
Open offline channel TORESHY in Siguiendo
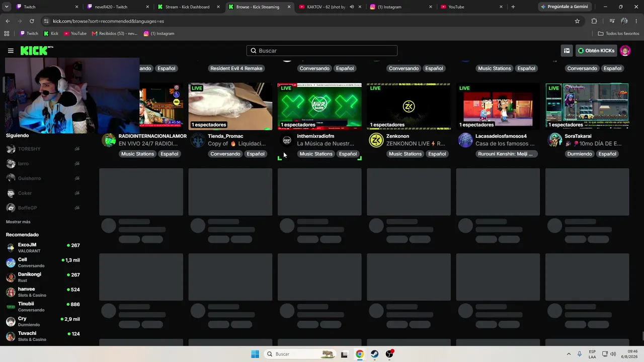click(43, 149)
